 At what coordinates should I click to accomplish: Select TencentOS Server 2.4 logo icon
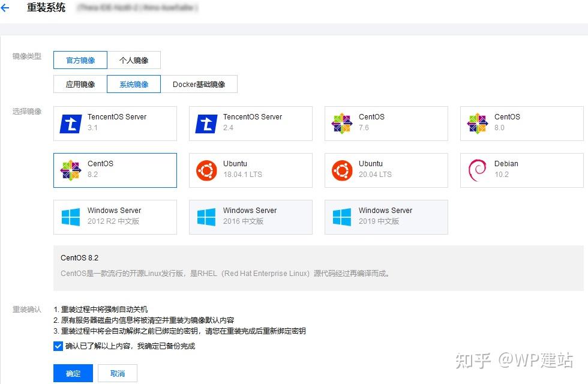point(206,124)
